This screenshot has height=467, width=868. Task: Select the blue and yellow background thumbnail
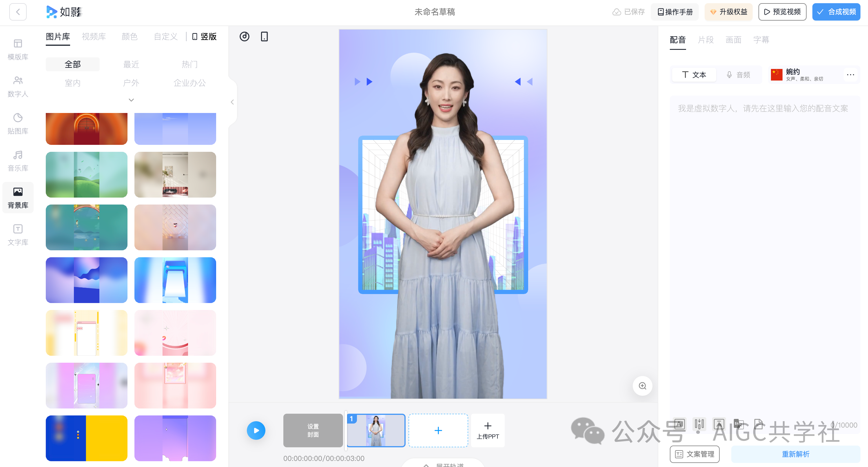[x=87, y=438]
